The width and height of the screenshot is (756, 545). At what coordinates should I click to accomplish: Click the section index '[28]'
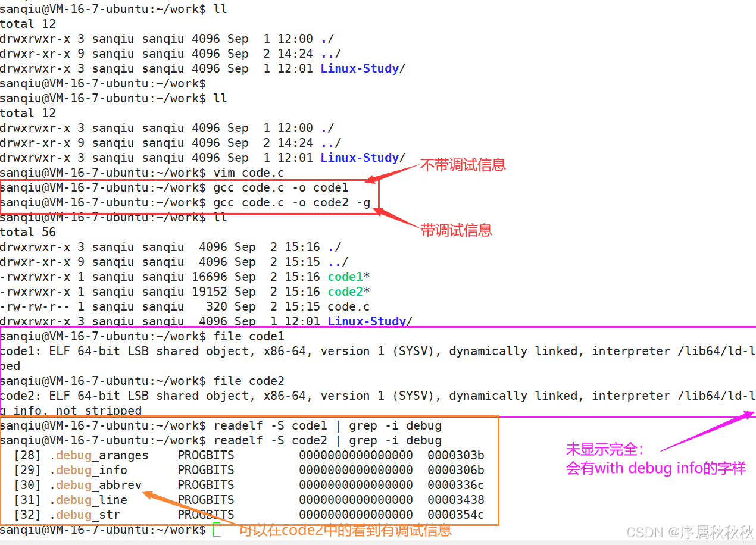tap(28, 455)
